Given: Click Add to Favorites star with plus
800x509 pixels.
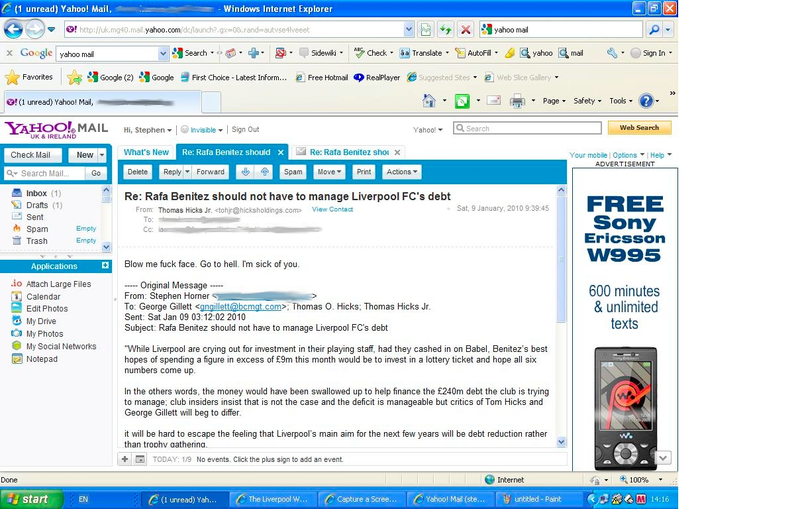Looking at the screenshot, I should [x=74, y=78].
